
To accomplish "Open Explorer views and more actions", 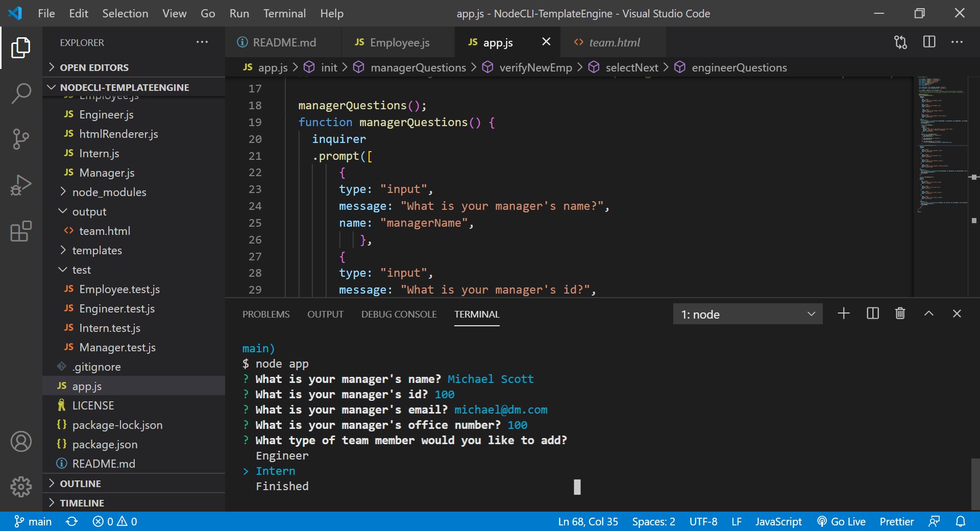I will [202, 42].
